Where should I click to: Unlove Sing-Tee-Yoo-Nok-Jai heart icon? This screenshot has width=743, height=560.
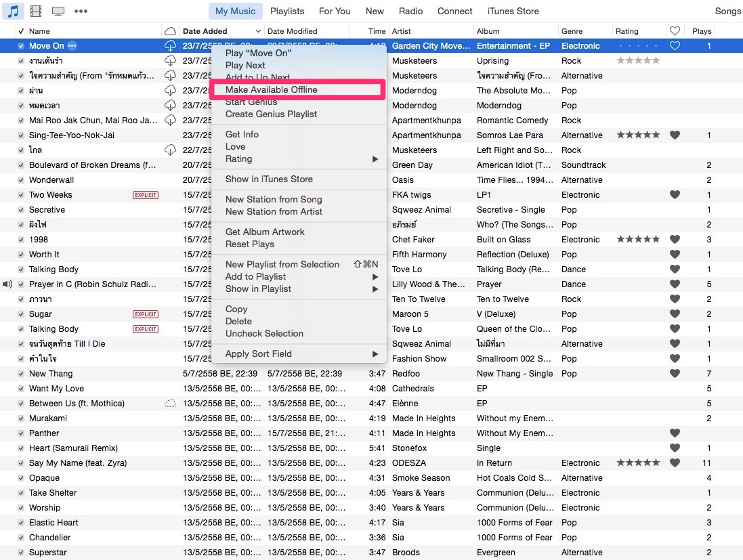[675, 135]
